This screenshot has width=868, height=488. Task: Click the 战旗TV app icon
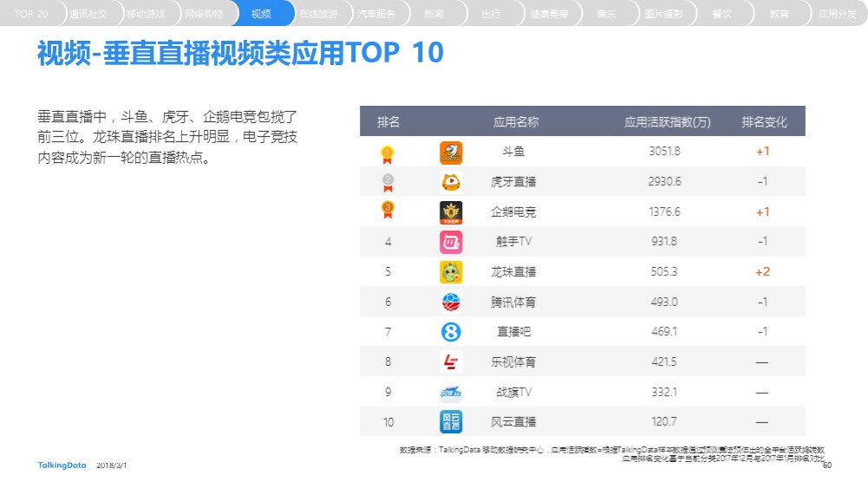click(451, 393)
